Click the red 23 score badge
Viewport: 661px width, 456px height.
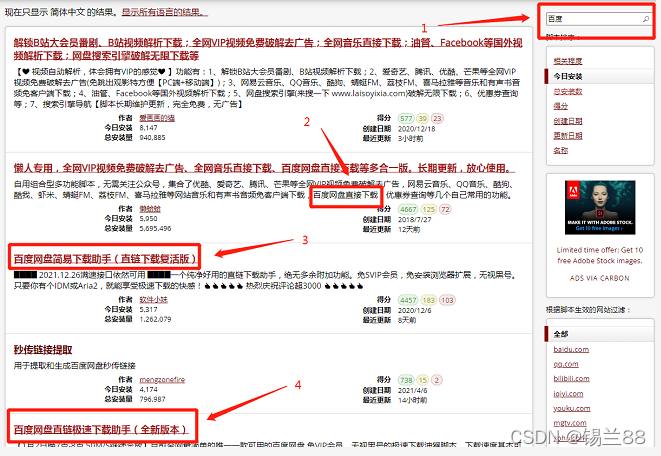[437, 118]
